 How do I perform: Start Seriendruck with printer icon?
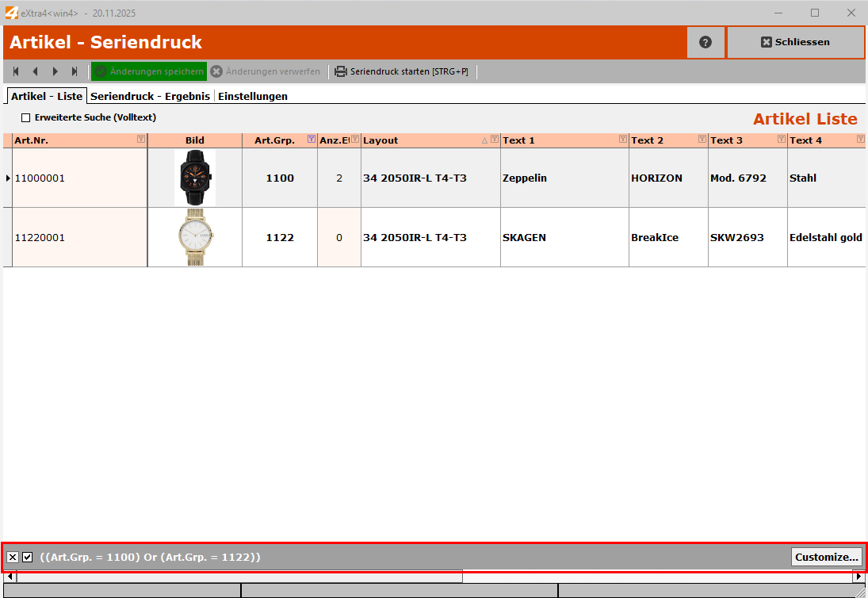(x=341, y=71)
